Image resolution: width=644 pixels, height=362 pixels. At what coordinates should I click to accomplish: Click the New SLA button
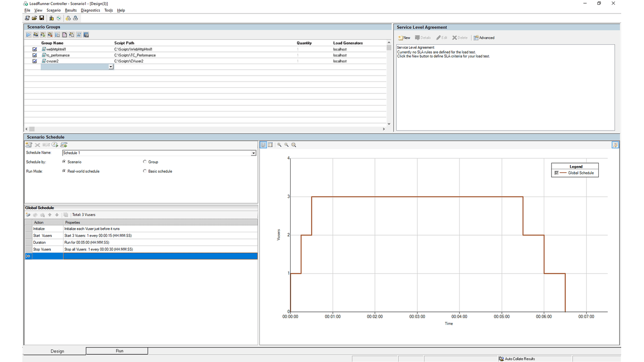[x=404, y=38]
